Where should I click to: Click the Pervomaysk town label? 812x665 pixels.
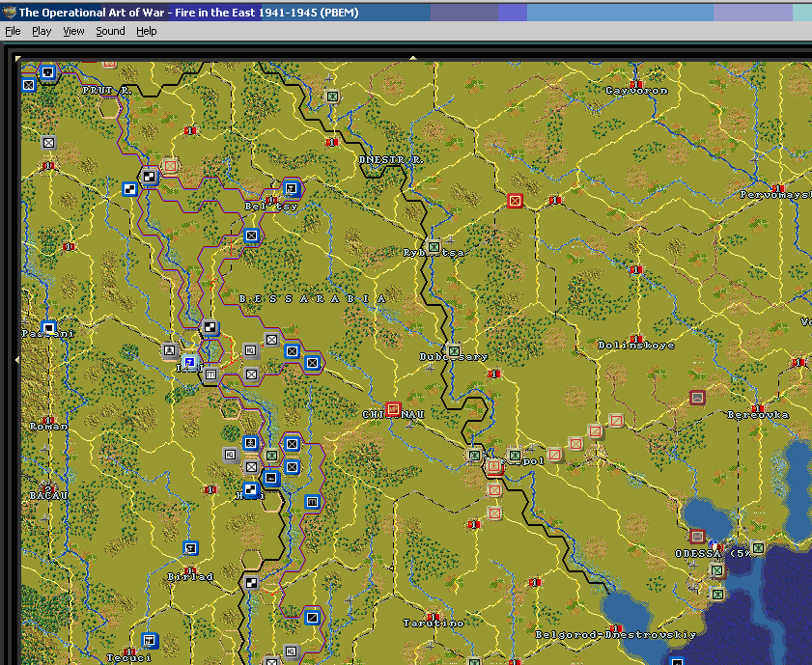click(x=775, y=195)
